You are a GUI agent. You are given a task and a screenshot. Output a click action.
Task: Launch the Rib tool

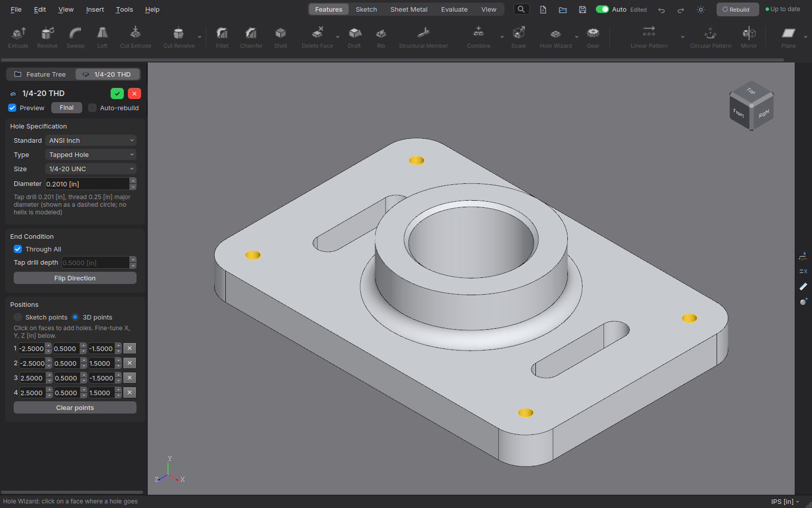pos(381,38)
